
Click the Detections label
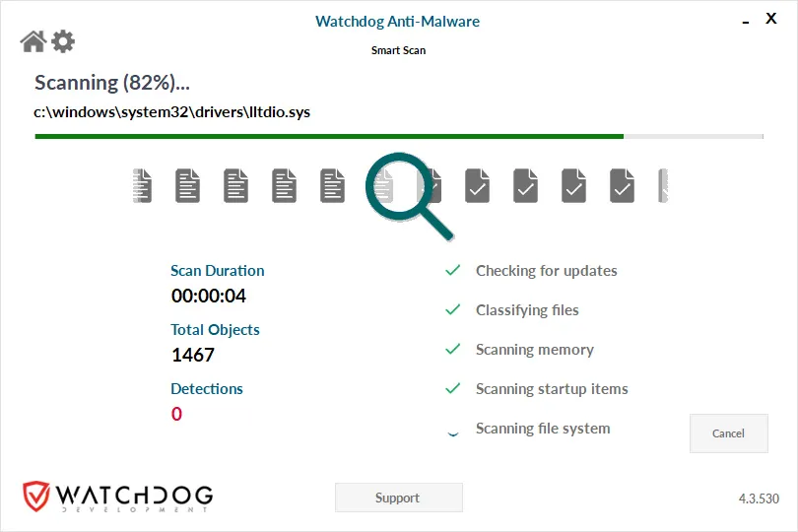point(207,389)
